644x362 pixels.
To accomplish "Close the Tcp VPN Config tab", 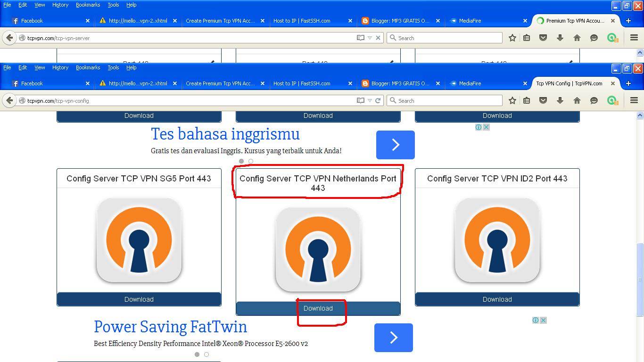I will tap(613, 83).
